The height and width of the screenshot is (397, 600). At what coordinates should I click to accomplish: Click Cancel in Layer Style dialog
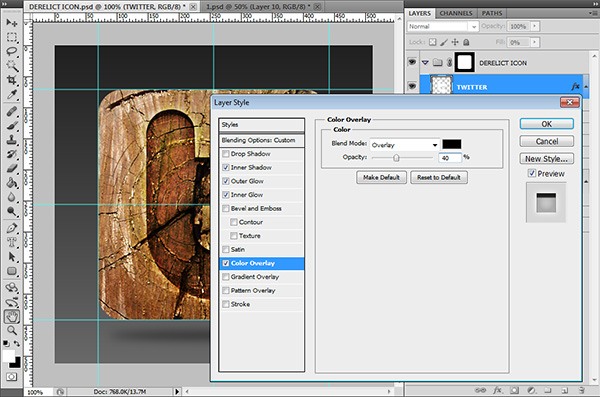click(x=546, y=141)
